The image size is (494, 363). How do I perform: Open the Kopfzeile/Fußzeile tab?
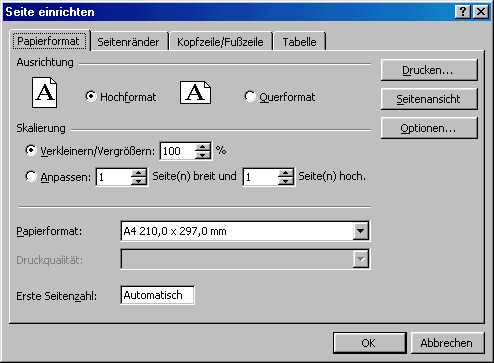click(x=220, y=42)
